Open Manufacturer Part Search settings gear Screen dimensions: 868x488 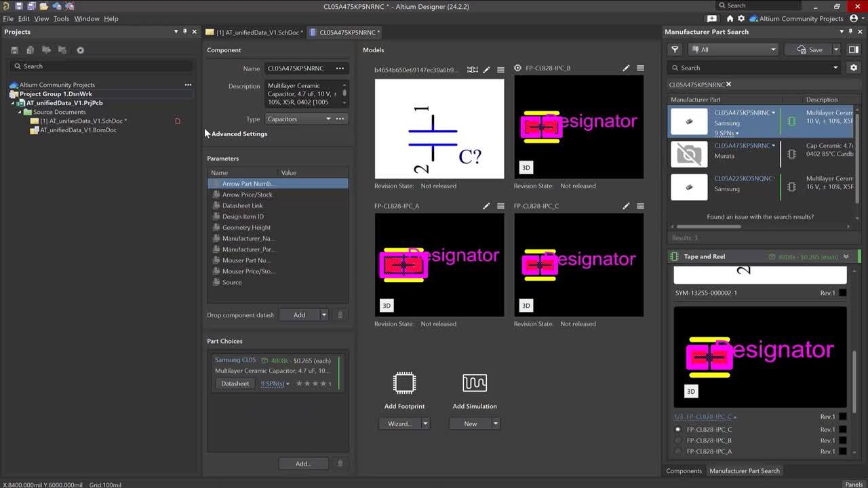coord(854,68)
